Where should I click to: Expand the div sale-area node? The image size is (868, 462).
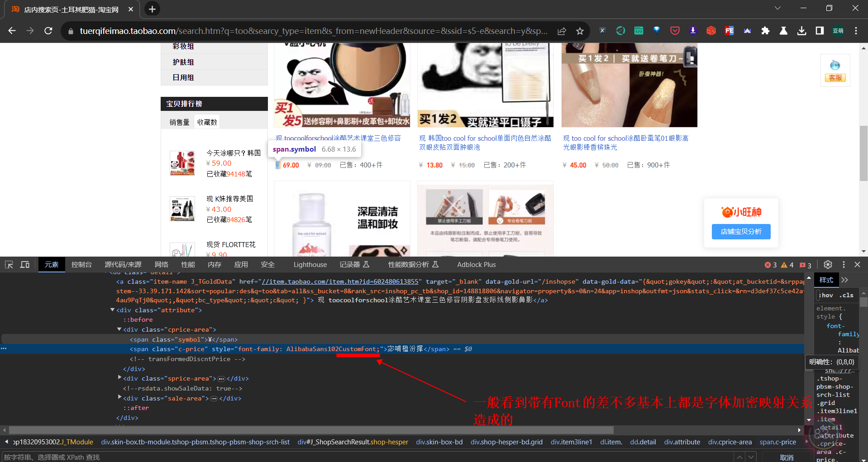(119, 397)
